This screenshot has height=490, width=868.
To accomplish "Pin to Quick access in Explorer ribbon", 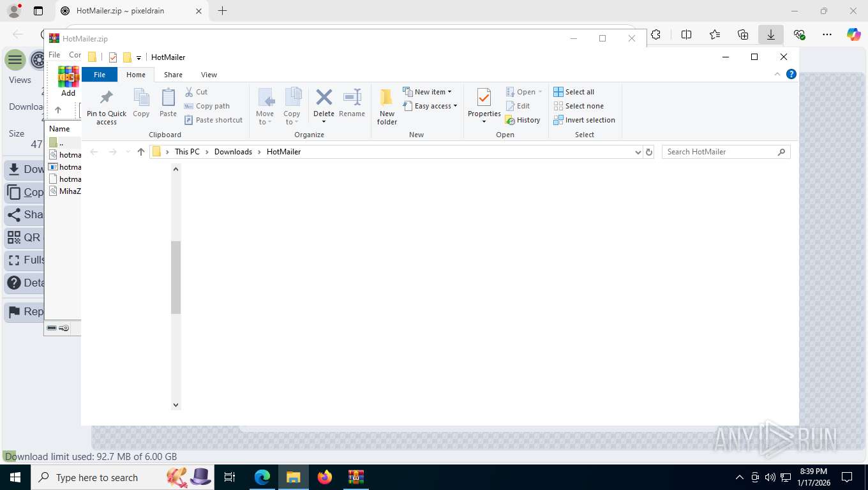I will coord(107,107).
